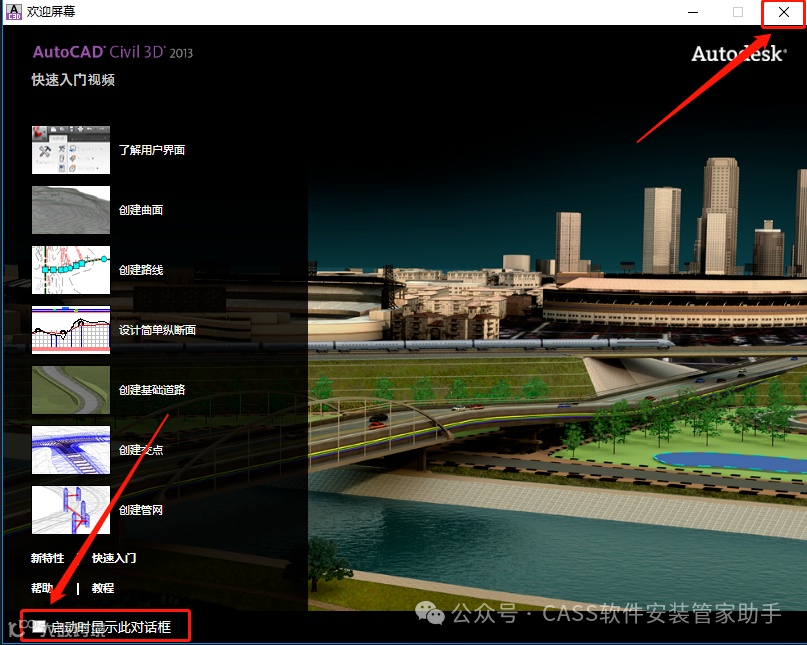The image size is (807, 645).
Task: Open the 帮助 link
Action: coord(42,588)
